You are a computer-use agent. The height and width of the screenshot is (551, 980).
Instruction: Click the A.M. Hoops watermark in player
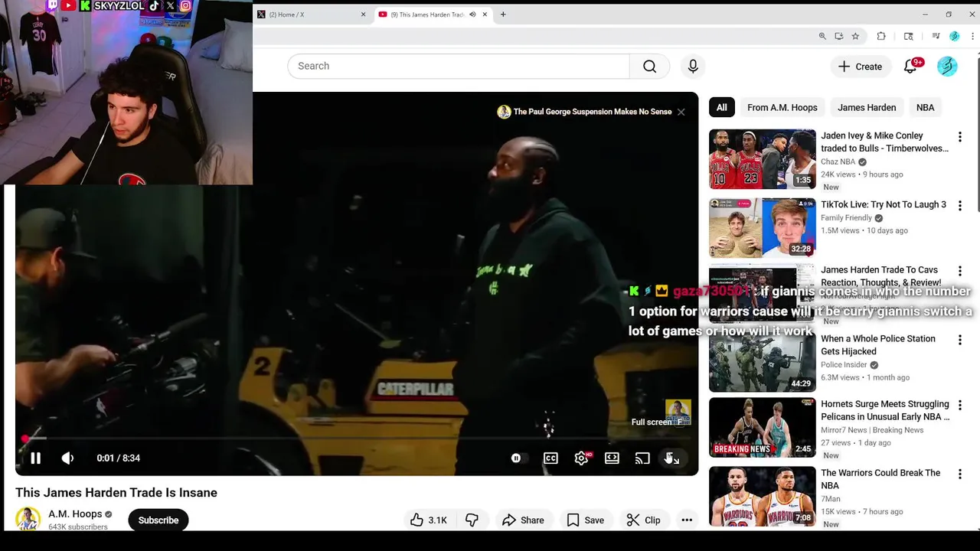tap(678, 411)
